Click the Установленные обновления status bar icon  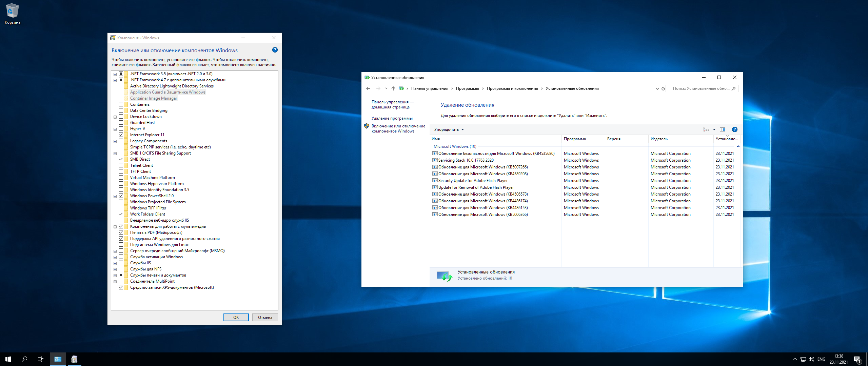click(445, 276)
